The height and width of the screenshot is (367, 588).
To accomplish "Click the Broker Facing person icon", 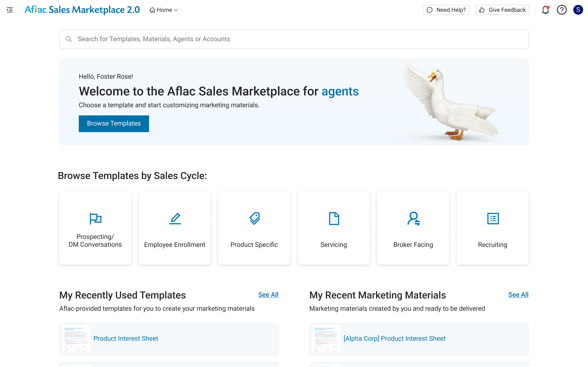I will [413, 218].
